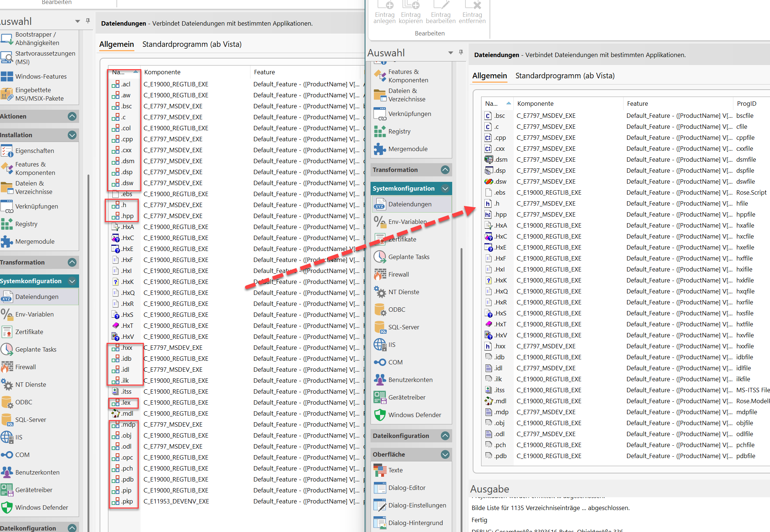Sort by ProgID column in right window
770x532 pixels.
coord(751,104)
